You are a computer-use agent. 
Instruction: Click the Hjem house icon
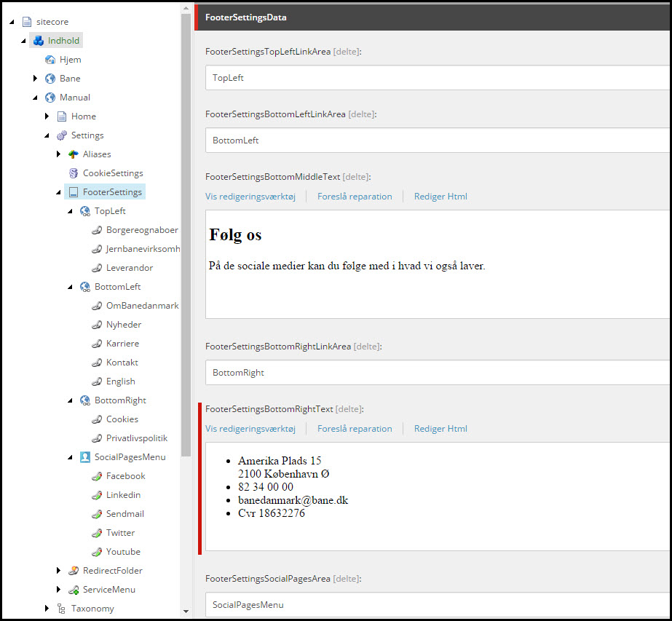click(x=50, y=60)
